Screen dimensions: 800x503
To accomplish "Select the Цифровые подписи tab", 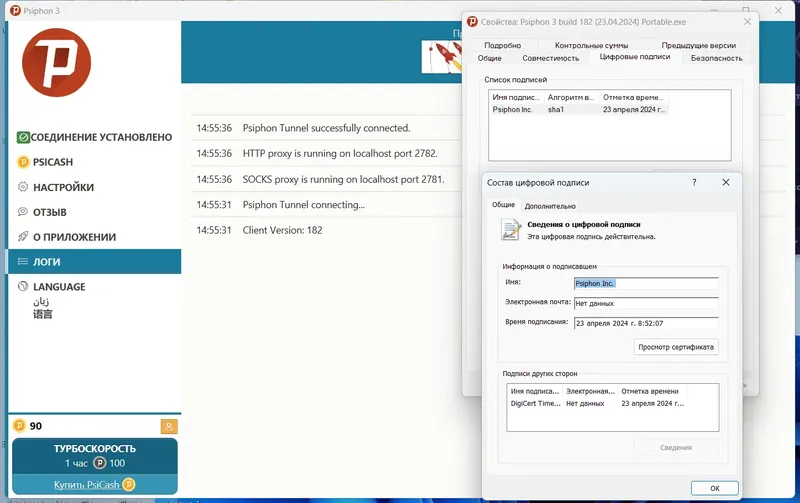I will click(x=635, y=57).
